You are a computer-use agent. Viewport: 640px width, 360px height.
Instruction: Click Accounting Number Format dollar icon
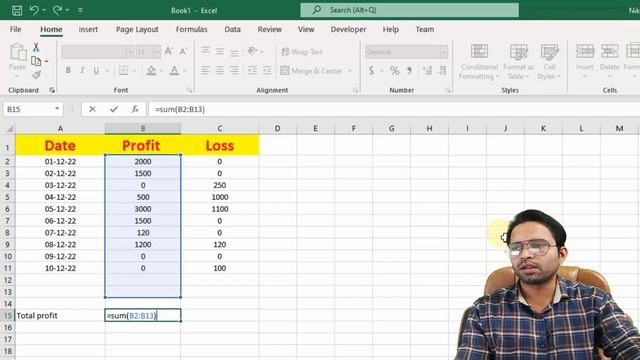371,71
